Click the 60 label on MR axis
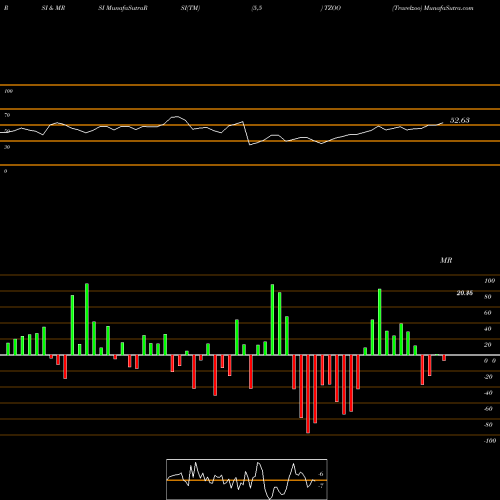Image resolution: width=500 pixels, height=500 pixels. pos(488,313)
